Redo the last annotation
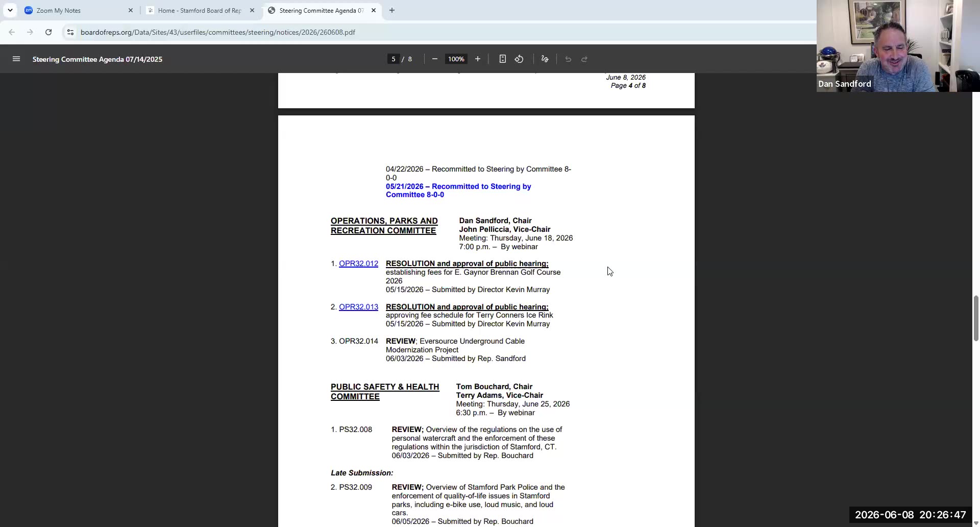Screen dimensions: 980x527 coord(584,59)
